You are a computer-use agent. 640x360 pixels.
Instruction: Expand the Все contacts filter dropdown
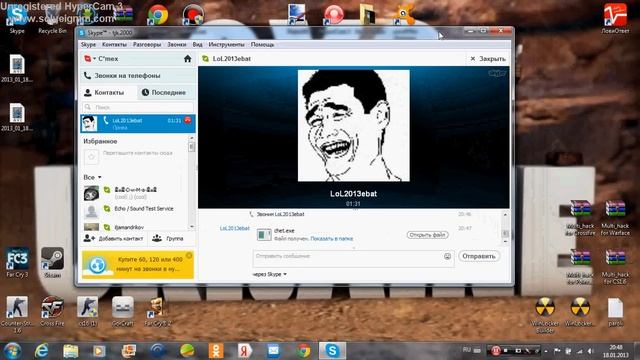[x=93, y=177]
